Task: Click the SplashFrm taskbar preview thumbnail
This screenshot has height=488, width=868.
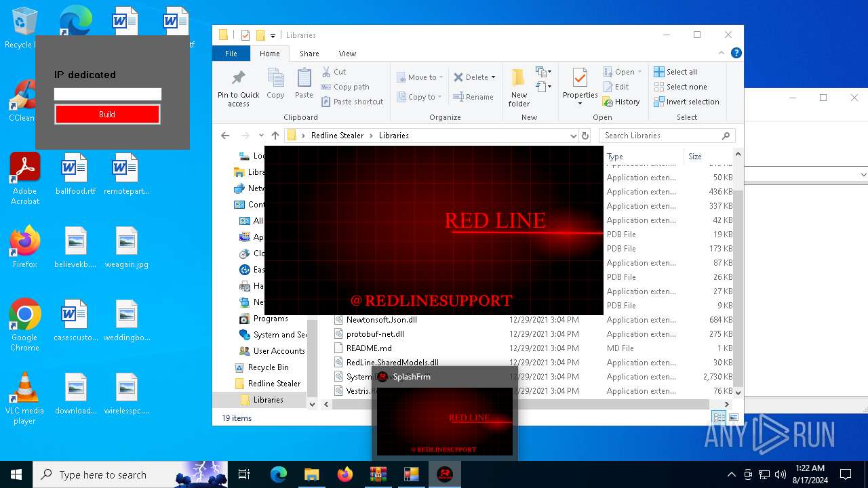Action: 445,421
